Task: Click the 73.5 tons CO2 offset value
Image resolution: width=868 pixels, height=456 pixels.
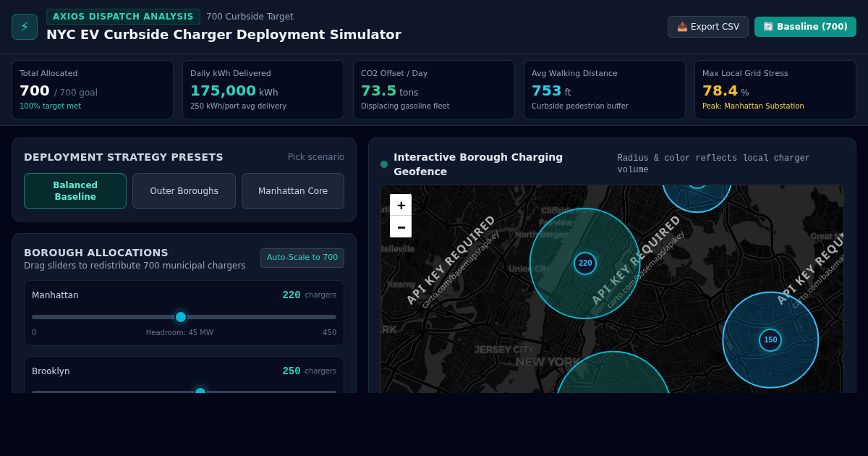Action: point(379,91)
